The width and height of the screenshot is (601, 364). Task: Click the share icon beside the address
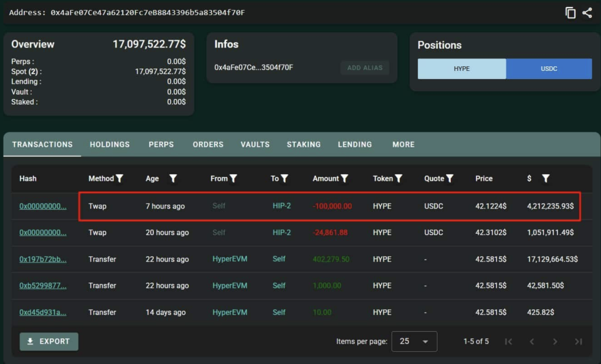pyautogui.click(x=587, y=13)
